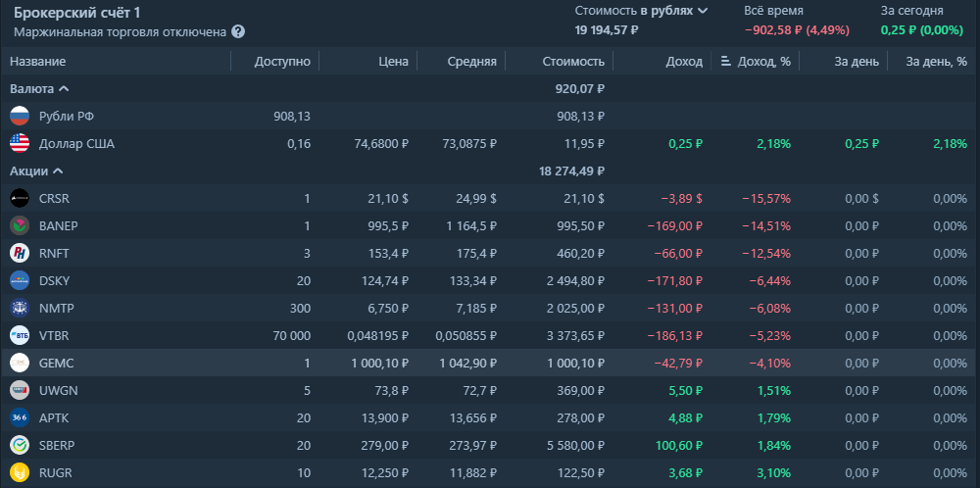Screen dimensions: 980x488
Task: Click the help icon next to margin trading
Action: [x=238, y=32]
